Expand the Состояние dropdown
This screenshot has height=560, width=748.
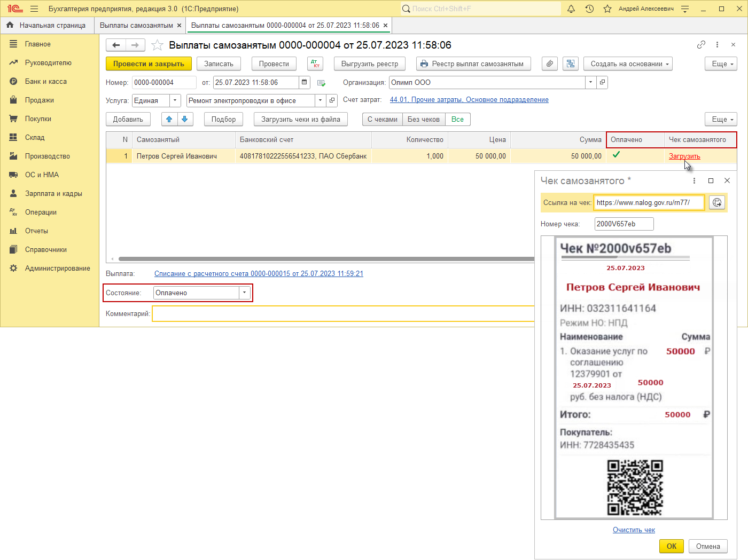pyautogui.click(x=245, y=293)
